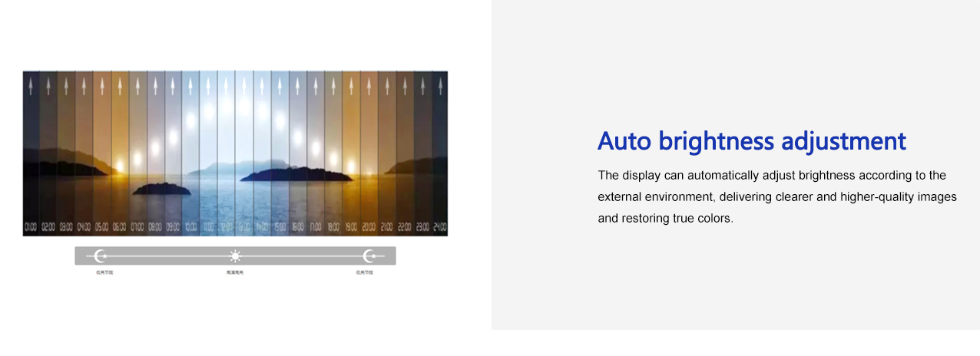The height and width of the screenshot is (356, 980).
Task: Click the arrow above the 12:00 strip
Action: [227, 84]
